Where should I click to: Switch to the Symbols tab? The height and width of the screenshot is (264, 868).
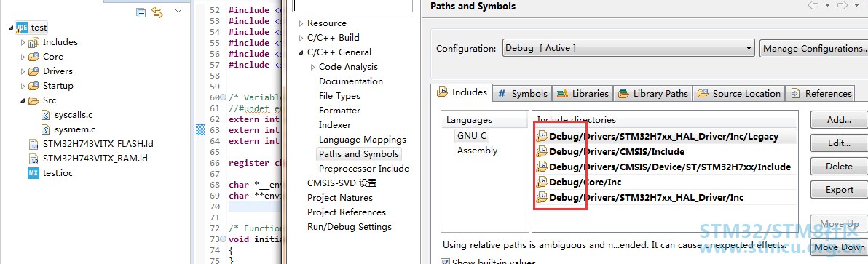(x=523, y=93)
